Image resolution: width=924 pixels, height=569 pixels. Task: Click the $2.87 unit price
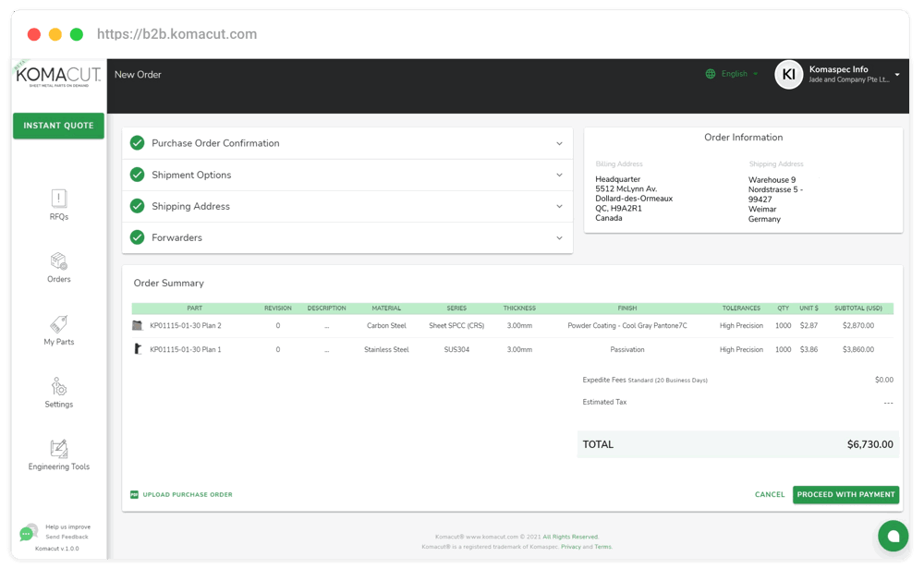point(808,326)
